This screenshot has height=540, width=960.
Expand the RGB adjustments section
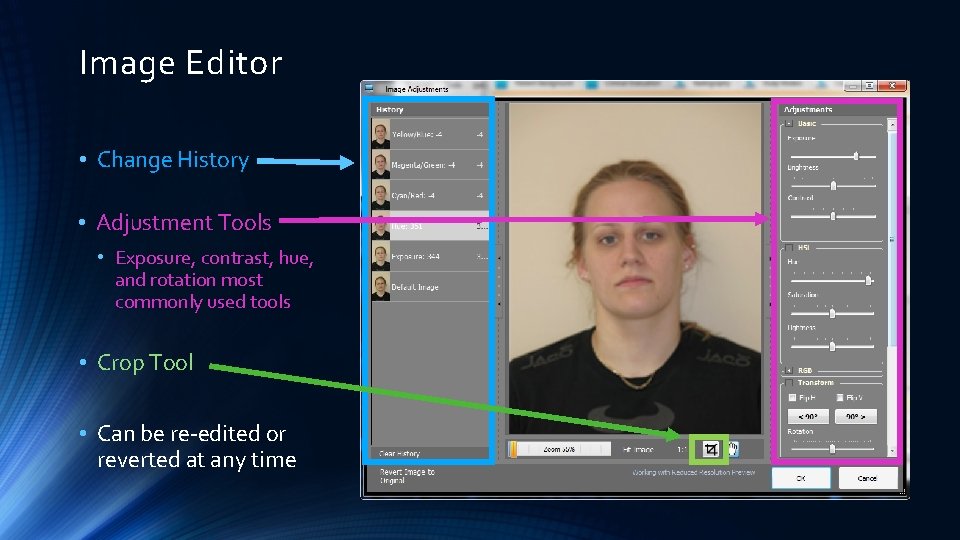pos(789,370)
